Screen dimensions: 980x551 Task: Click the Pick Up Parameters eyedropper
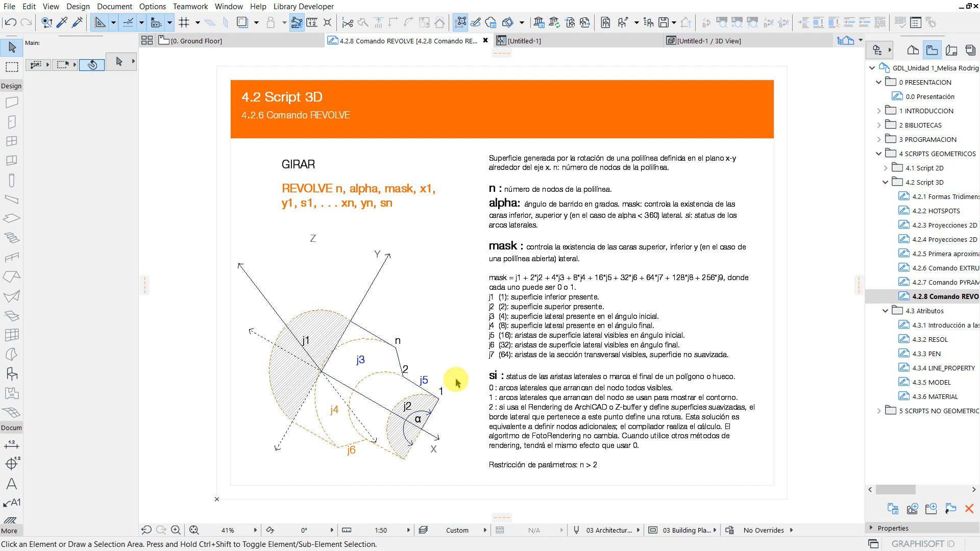tap(62, 22)
